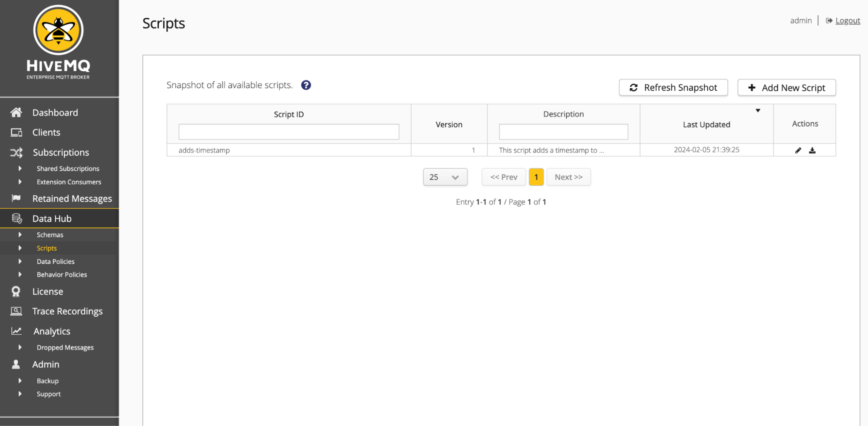868x426 pixels.
Task: Click the << Prev pagination button
Action: point(504,177)
